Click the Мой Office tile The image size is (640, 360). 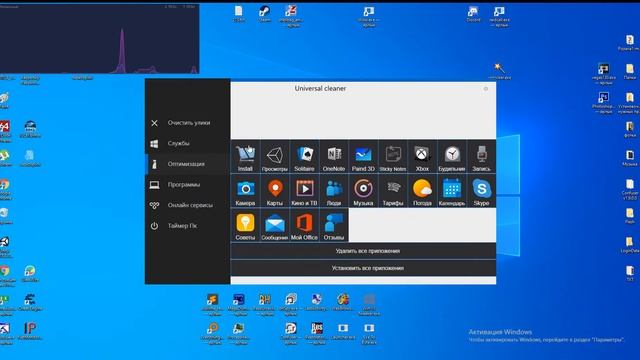[x=304, y=225]
